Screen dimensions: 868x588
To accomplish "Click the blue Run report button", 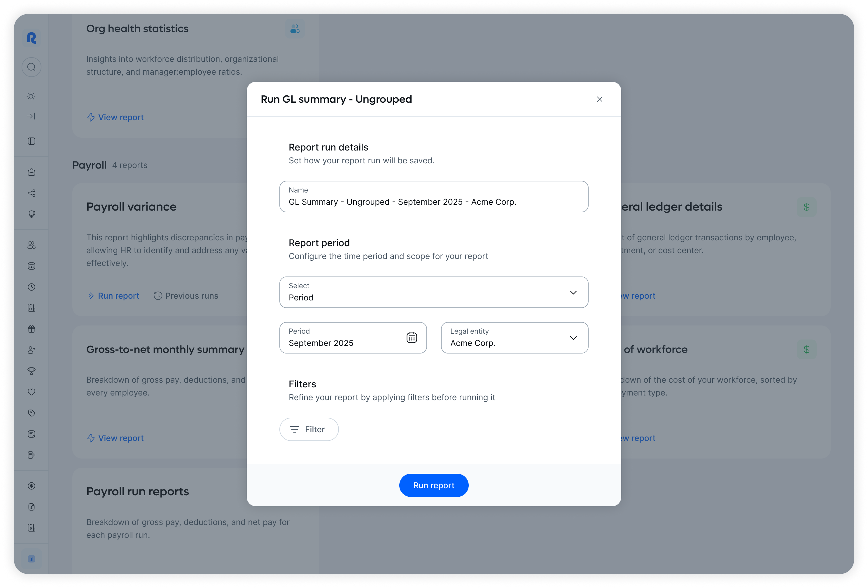I will (x=434, y=485).
